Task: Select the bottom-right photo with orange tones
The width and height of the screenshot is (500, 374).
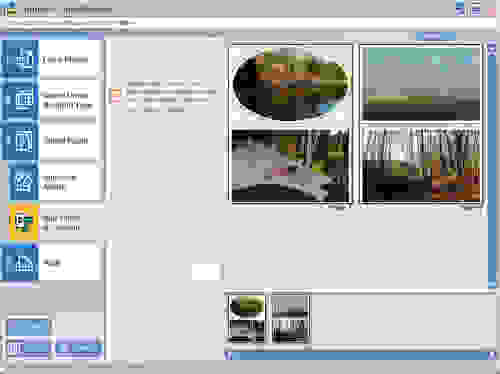Action: coord(421,165)
